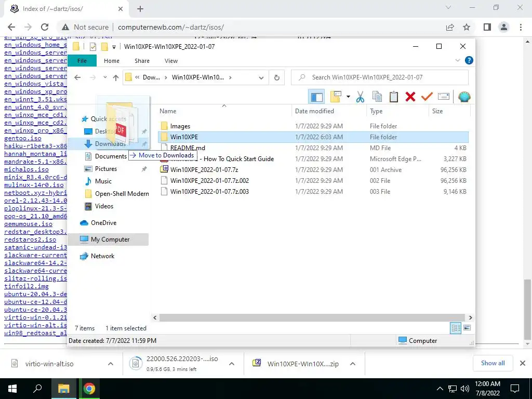Open Chrome three-dot menu
The image size is (532, 399).
pos(521,27)
